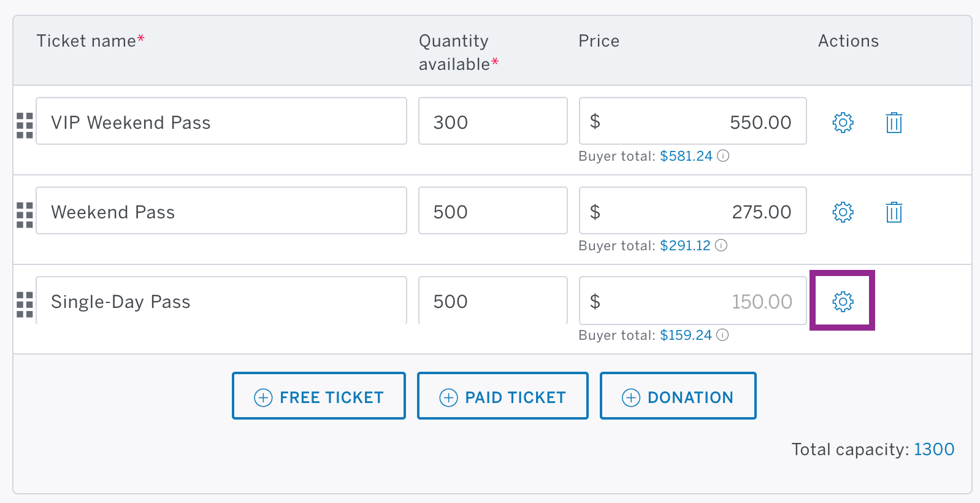Show info for $159.24 buyer total

point(722,335)
